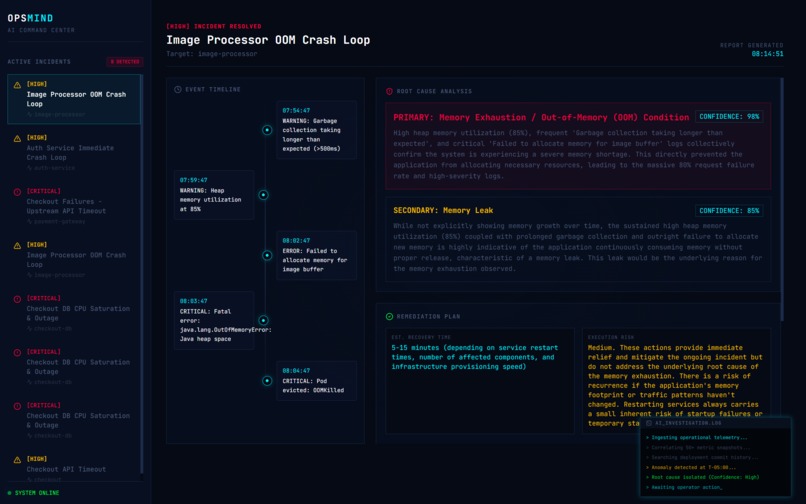Select the 07:54:47 timeline node
This screenshot has height=504, width=806.
(x=267, y=130)
